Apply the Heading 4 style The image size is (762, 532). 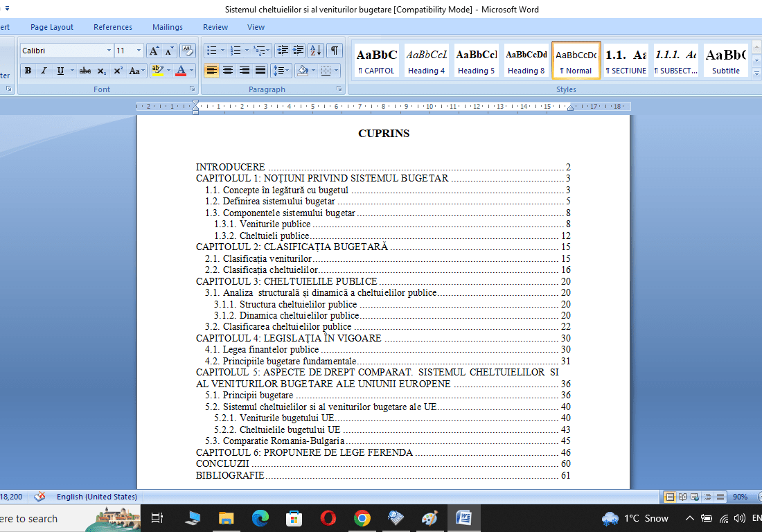[427, 60]
